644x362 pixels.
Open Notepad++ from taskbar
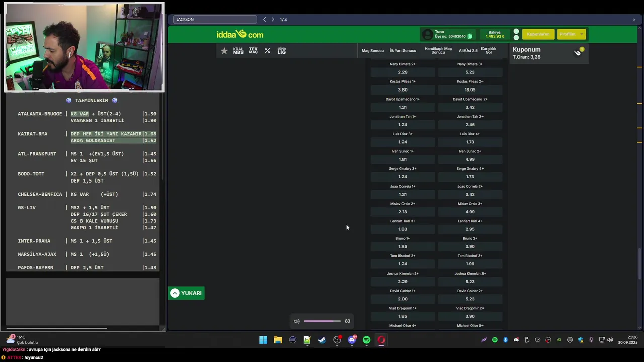(x=307, y=340)
